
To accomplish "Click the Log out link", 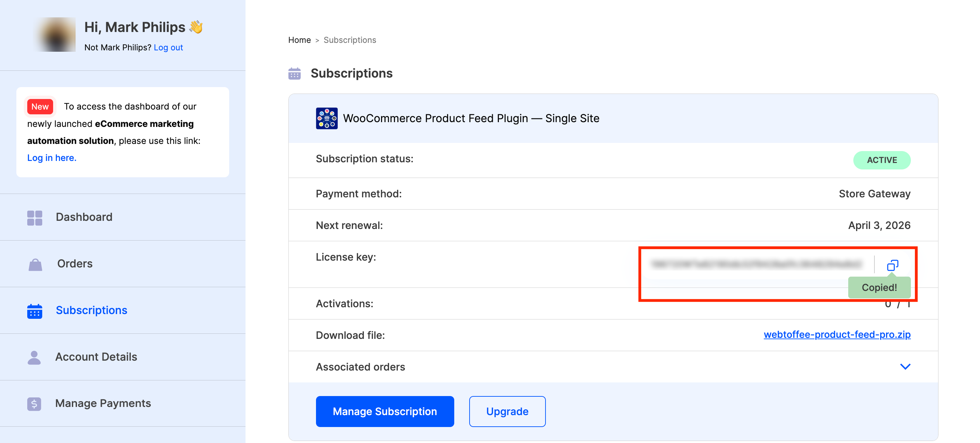I will click(168, 48).
